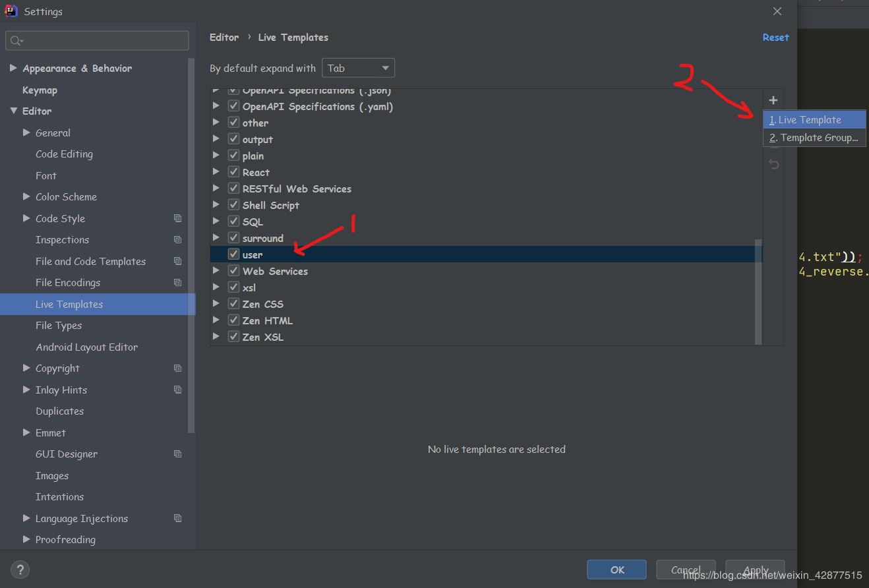Open the Android Layout Editor settings page
Viewport: 869px width, 588px height.
pyautogui.click(x=86, y=347)
